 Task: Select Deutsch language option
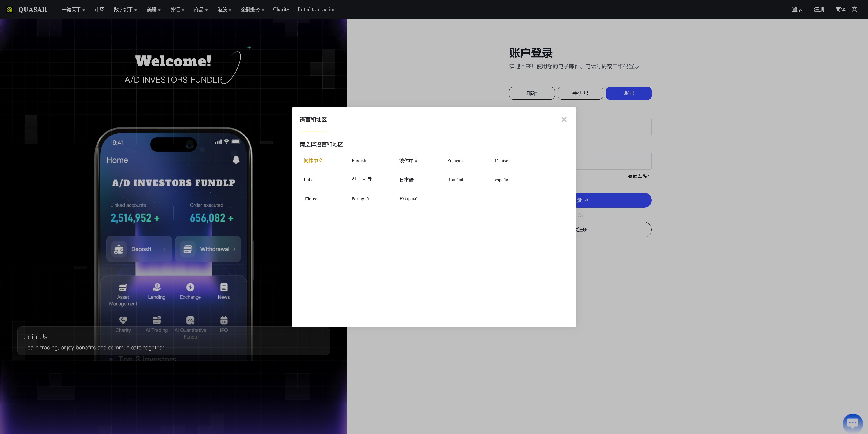[x=502, y=160]
